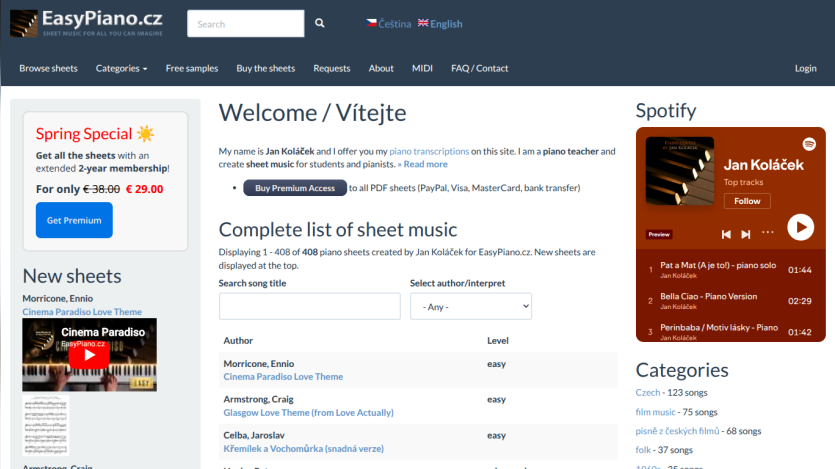Open Free samples page

pyautogui.click(x=192, y=68)
